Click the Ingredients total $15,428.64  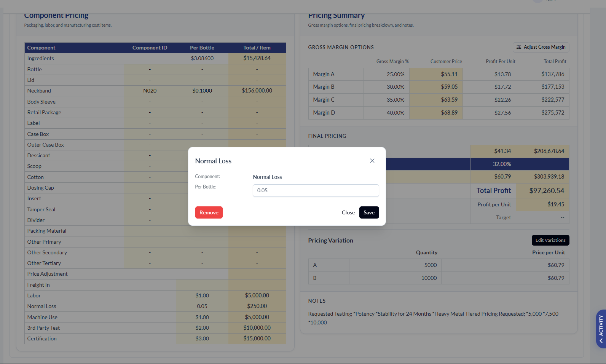coord(257,58)
